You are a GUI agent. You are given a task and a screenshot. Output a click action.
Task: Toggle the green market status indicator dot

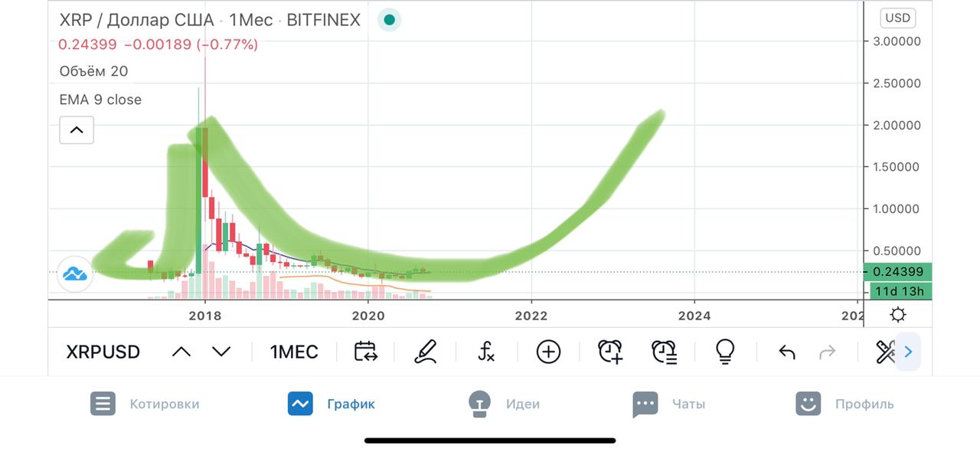pyautogui.click(x=389, y=20)
